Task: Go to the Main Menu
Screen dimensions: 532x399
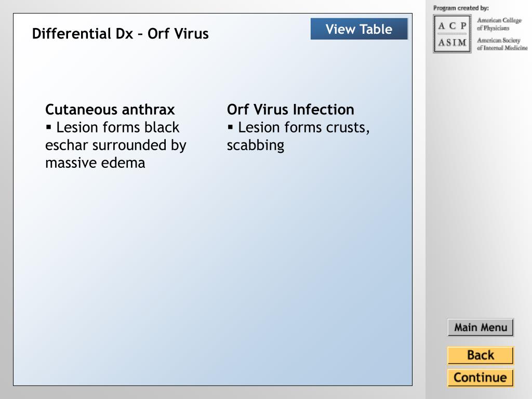Action: (x=481, y=327)
